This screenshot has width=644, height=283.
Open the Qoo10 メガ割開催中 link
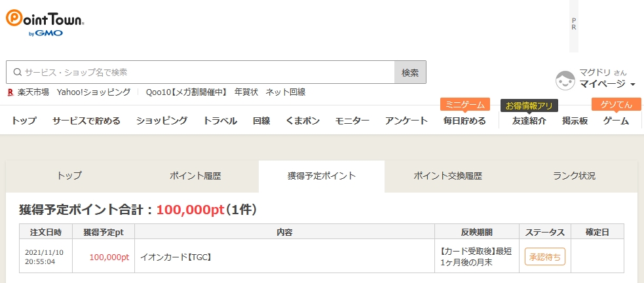186,92
